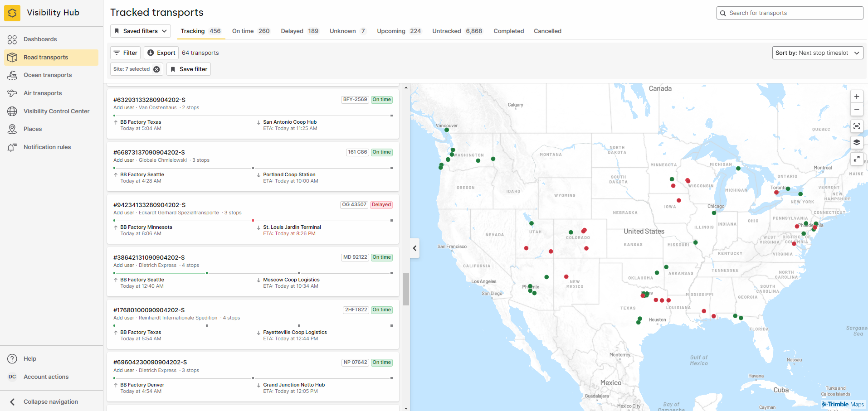Click the Export button

click(x=161, y=53)
